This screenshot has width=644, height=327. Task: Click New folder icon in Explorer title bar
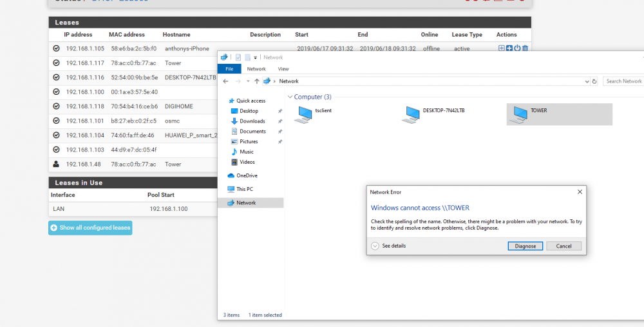point(247,57)
